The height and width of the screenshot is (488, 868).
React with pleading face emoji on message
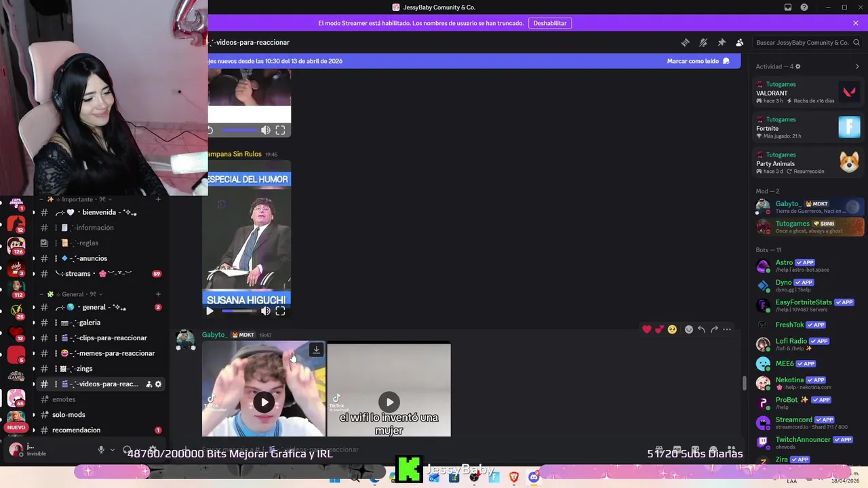[x=672, y=329]
